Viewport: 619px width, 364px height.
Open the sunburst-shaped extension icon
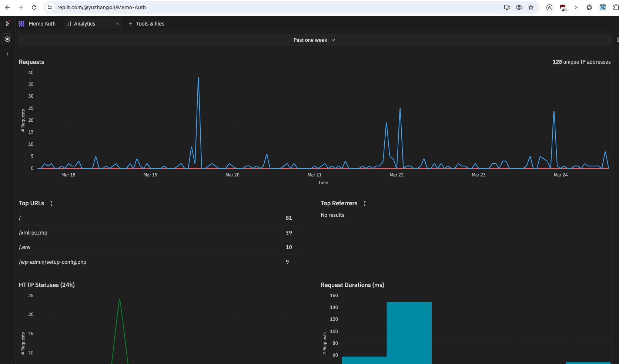click(x=589, y=7)
